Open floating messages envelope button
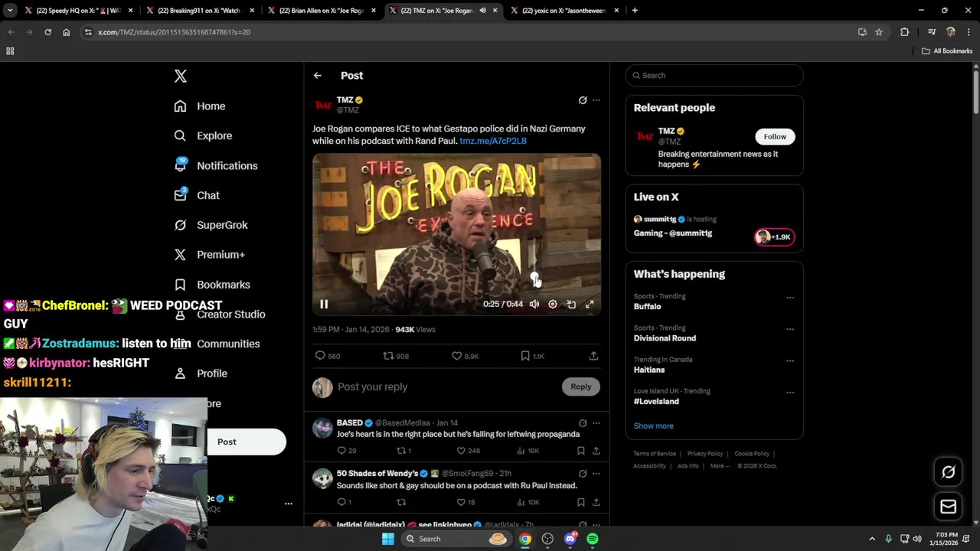This screenshot has width=980, height=551. [x=948, y=507]
